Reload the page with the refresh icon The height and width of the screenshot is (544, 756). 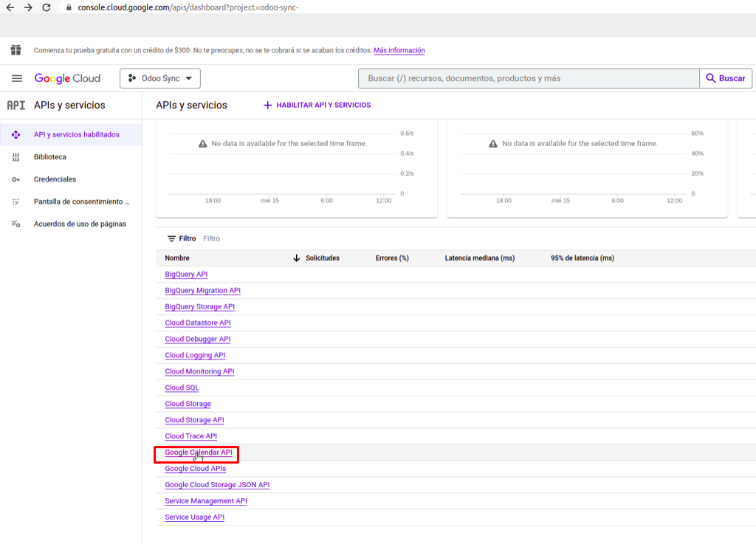pyautogui.click(x=47, y=7)
